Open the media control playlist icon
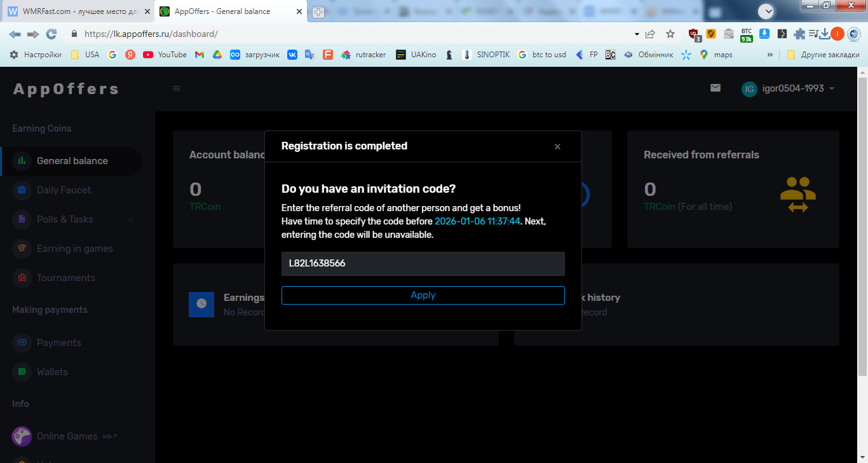This screenshot has height=463, width=868. click(x=813, y=34)
